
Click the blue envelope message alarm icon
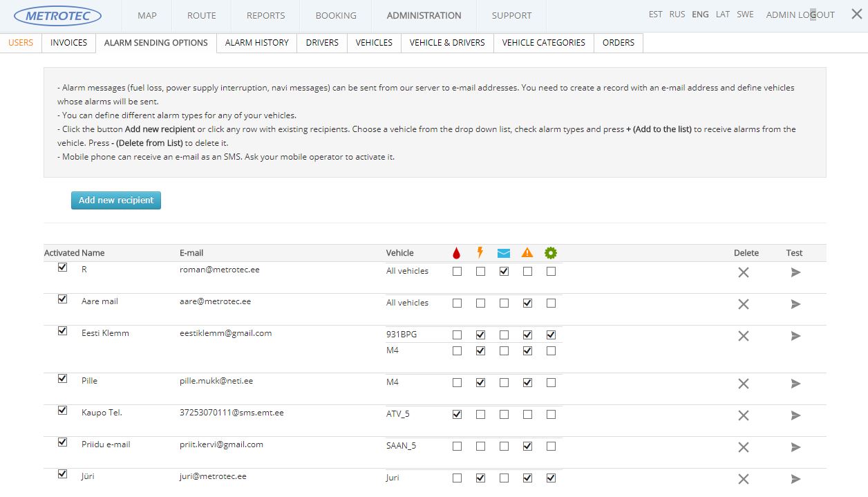click(504, 253)
